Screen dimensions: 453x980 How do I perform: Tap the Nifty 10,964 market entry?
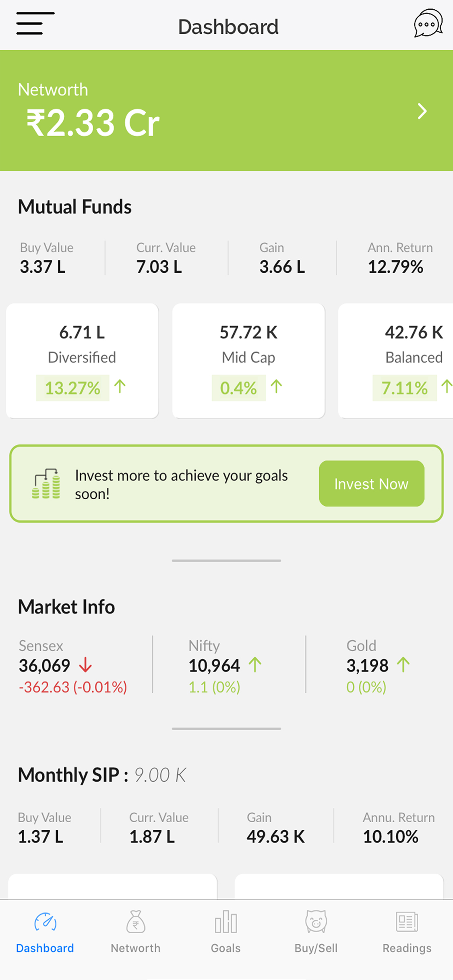(x=225, y=666)
